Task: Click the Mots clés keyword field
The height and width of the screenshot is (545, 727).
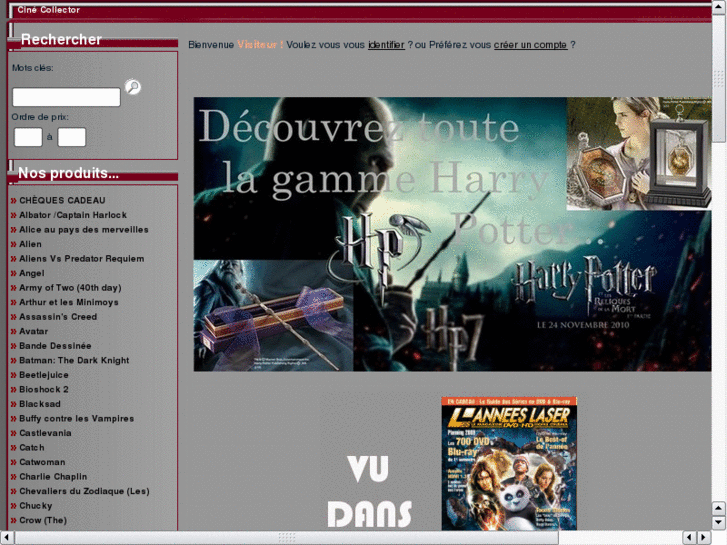Action: (66, 97)
